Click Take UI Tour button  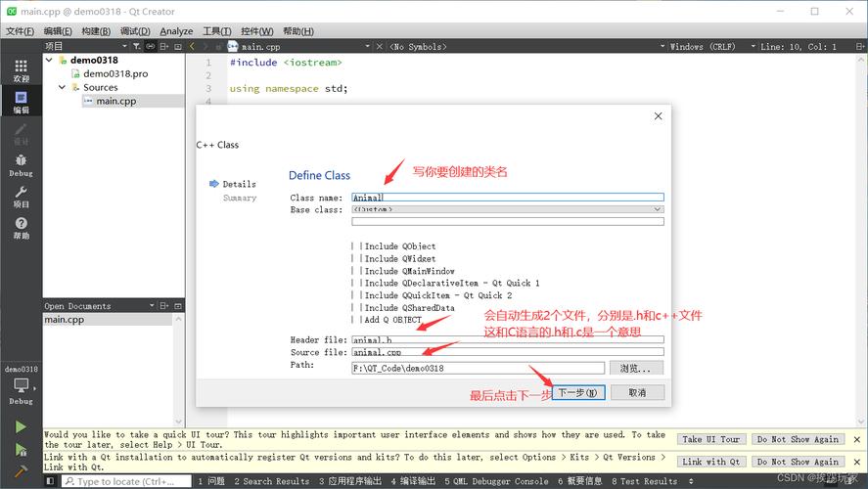pyautogui.click(x=711, y=439)
